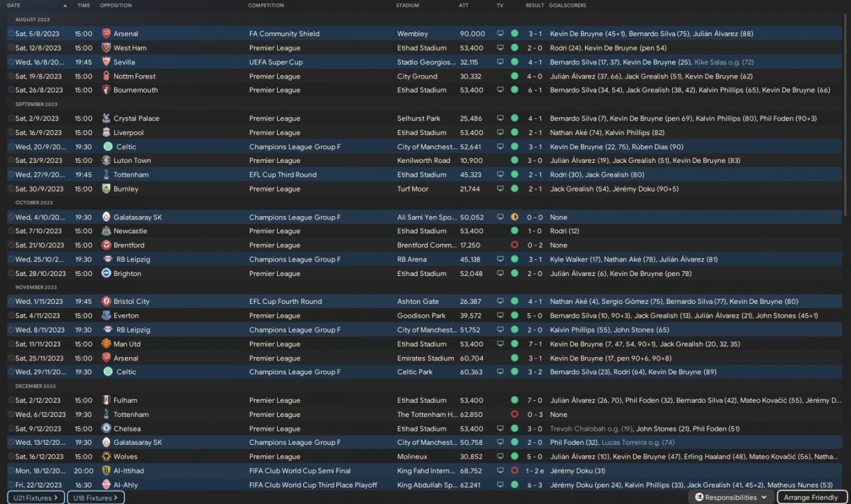Click the Brentford club badge
This screenshot has width=851, height=504.
pyautogui.click(x=106, y=245)
